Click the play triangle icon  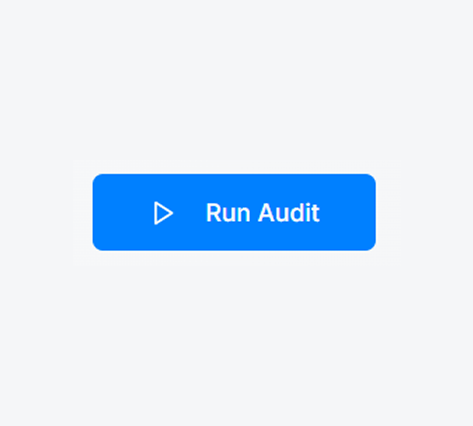pyautogui.click(x=163, y=213)
